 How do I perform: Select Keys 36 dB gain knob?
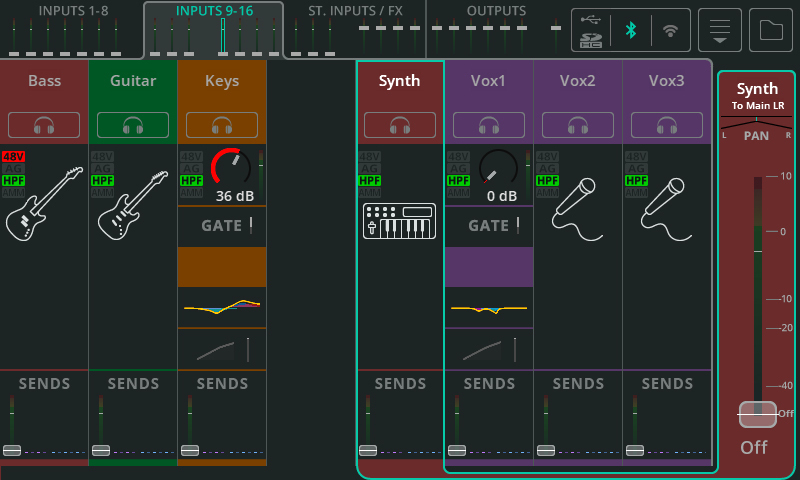click(231, 167)
